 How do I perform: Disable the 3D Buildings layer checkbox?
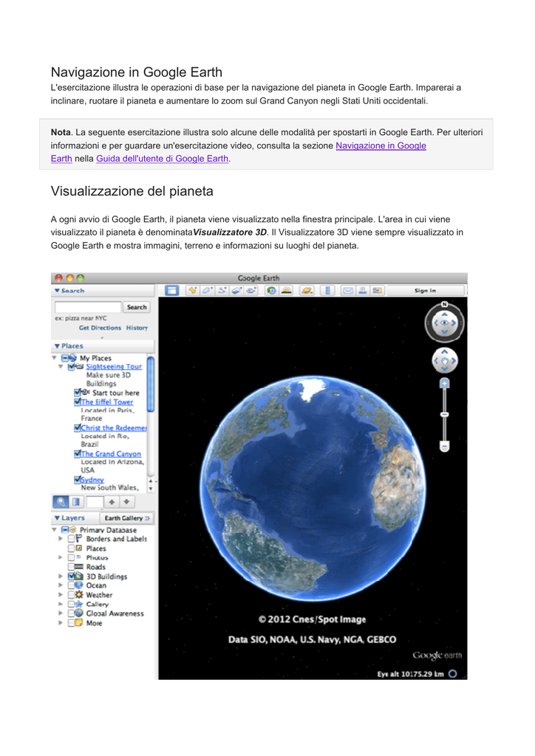tap(72, 576)
